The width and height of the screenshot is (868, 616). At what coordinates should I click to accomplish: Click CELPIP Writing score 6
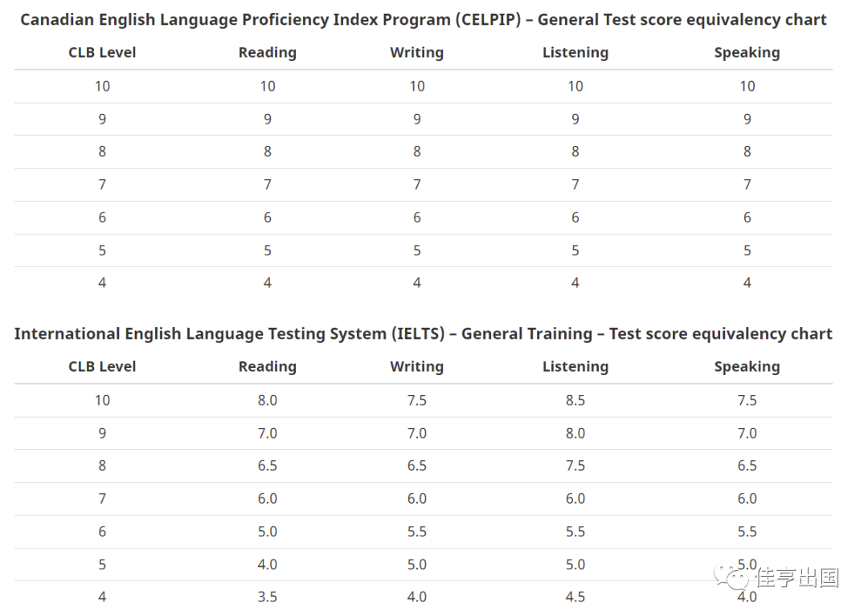(417, 218)
